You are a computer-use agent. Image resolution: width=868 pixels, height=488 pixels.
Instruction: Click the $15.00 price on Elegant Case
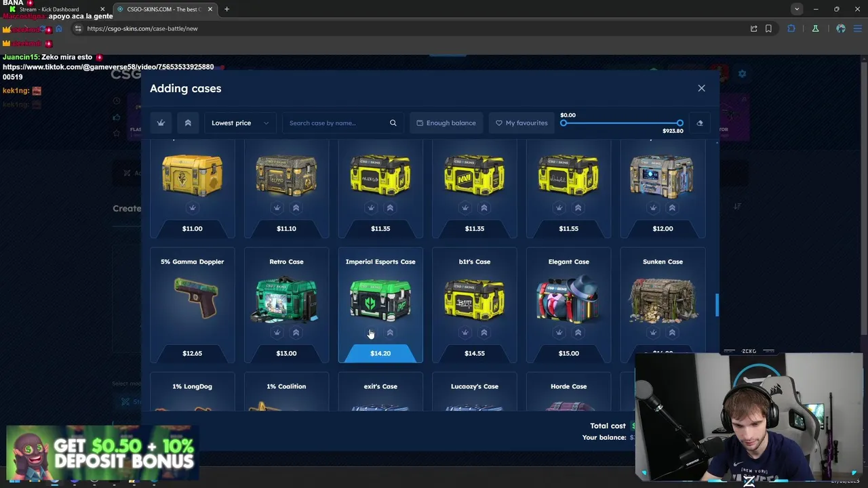568,353
